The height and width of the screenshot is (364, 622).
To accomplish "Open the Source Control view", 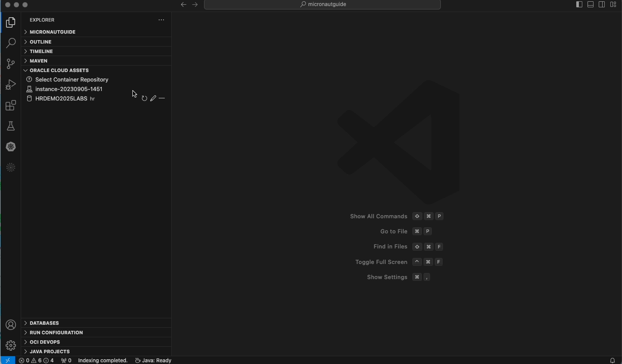I will (x=10, y=64).
